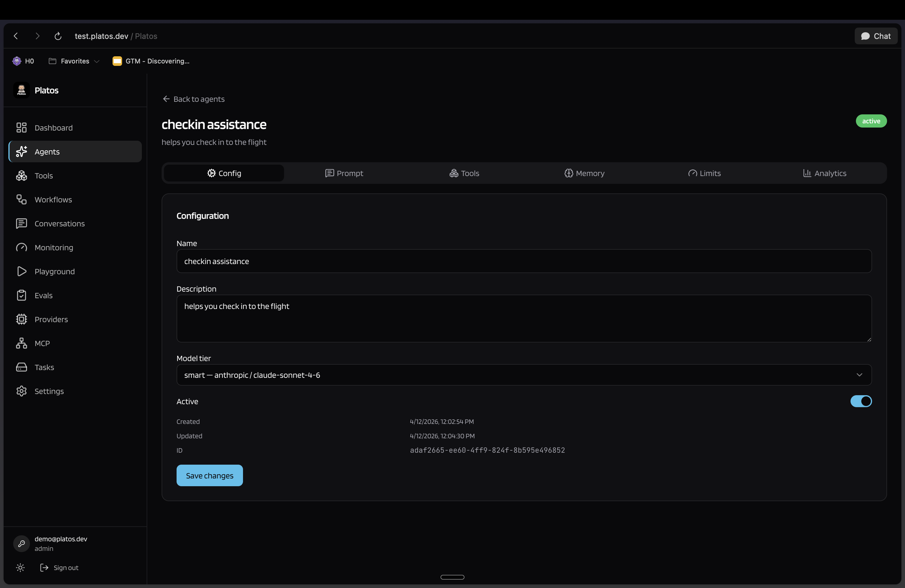Expand the Model tier dropdown
Viewport: 905px width, 588px height.
[x=860, y=375]
